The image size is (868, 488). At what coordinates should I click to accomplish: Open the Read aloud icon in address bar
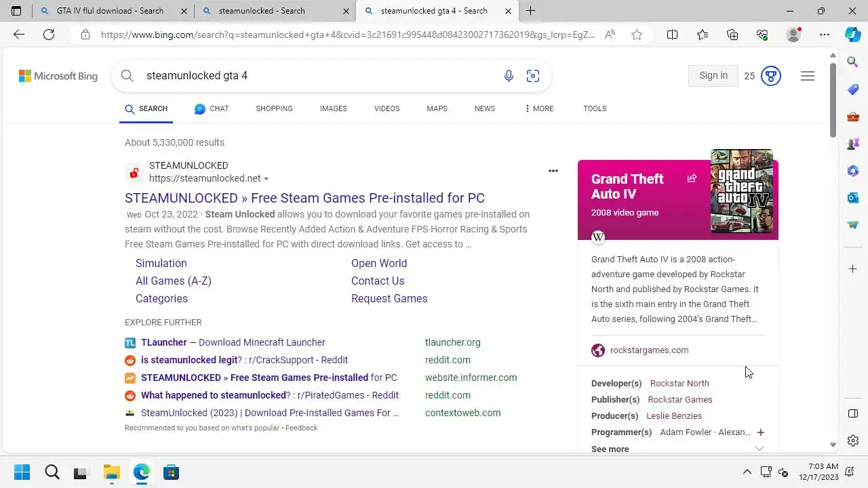(x=610, y=35)
